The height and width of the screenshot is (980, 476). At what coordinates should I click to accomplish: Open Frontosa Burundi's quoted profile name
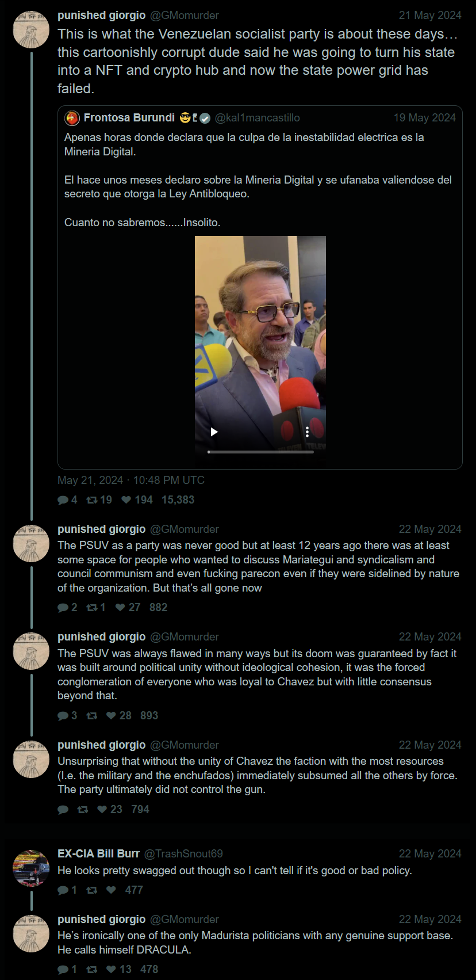pos(129,118)
